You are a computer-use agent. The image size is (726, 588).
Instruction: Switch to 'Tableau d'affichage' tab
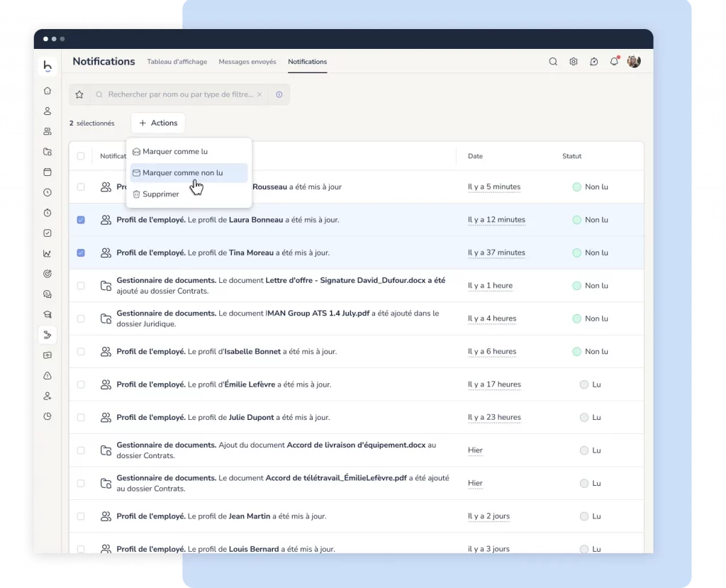177,62
